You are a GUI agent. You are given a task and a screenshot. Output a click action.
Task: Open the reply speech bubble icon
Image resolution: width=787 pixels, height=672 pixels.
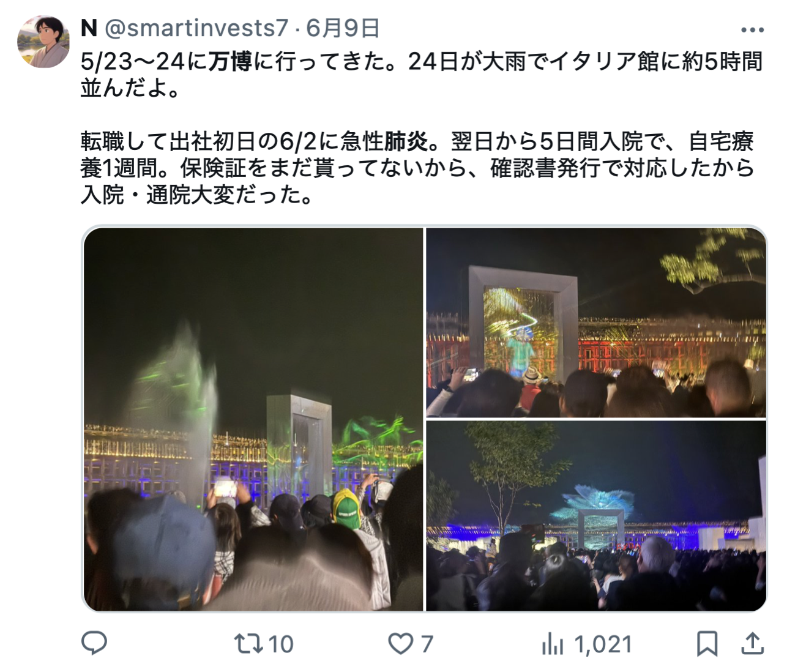coord(94,643)
